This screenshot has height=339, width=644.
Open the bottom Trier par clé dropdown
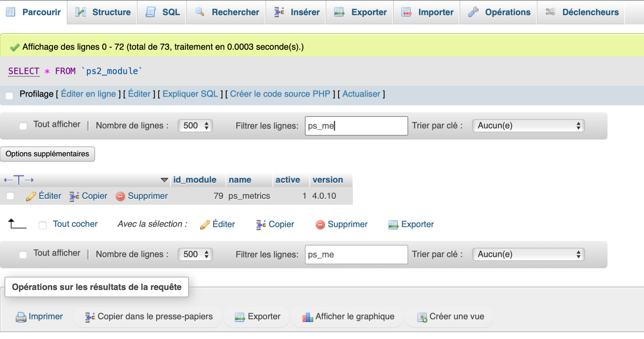click(x=528, y=254)
